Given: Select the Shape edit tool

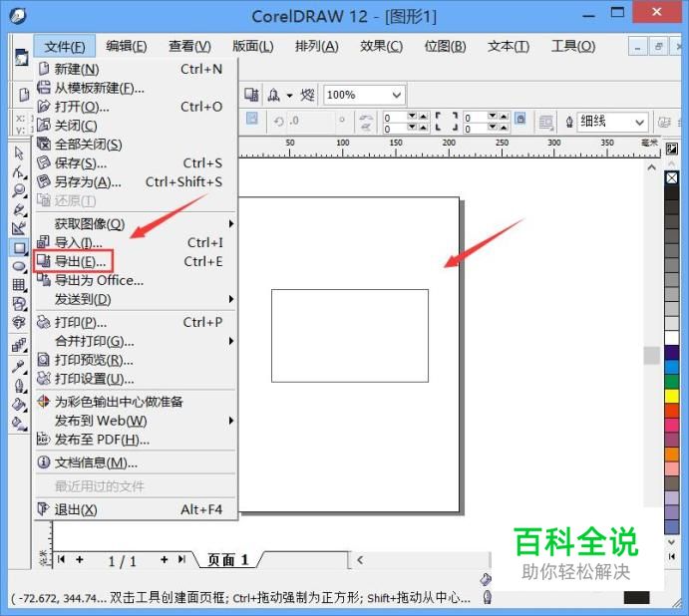Looking at the screenshot, I should pyautogui.click(x=19, y=172).
